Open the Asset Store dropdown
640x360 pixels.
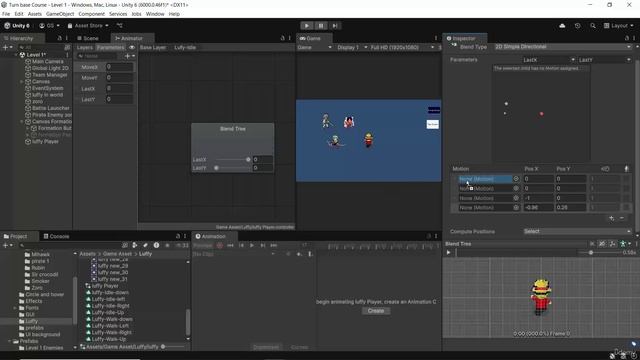coord(88,26)
